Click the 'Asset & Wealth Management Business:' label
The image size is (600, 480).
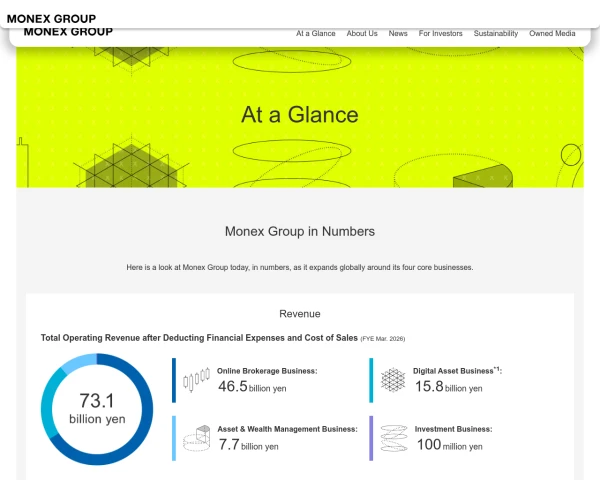click(287, 429)
